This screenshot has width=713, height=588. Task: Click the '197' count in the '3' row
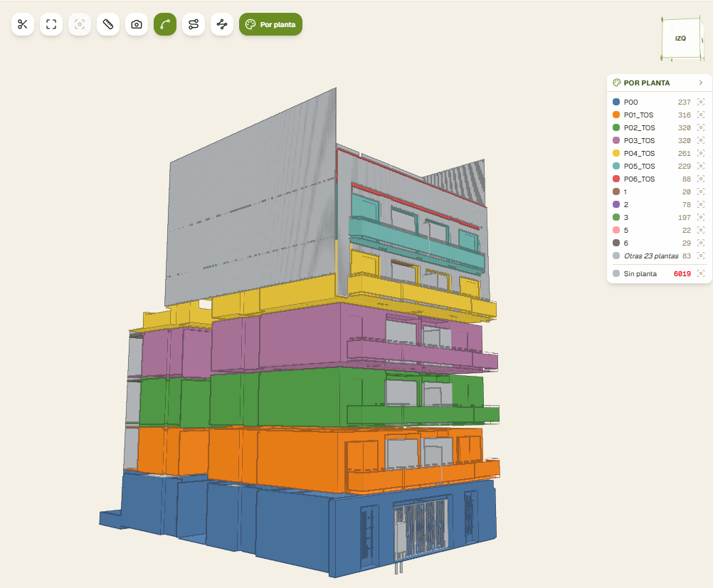(x=685, y=218)
